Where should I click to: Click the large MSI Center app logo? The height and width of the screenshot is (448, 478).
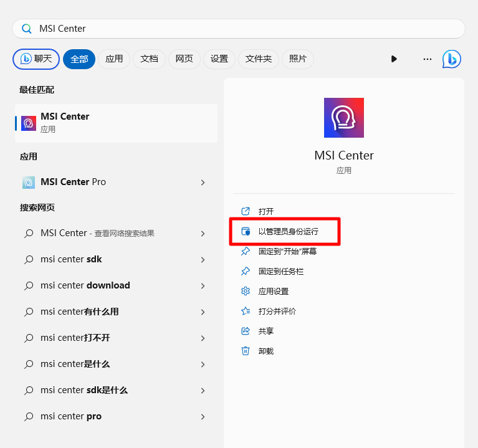343,118
